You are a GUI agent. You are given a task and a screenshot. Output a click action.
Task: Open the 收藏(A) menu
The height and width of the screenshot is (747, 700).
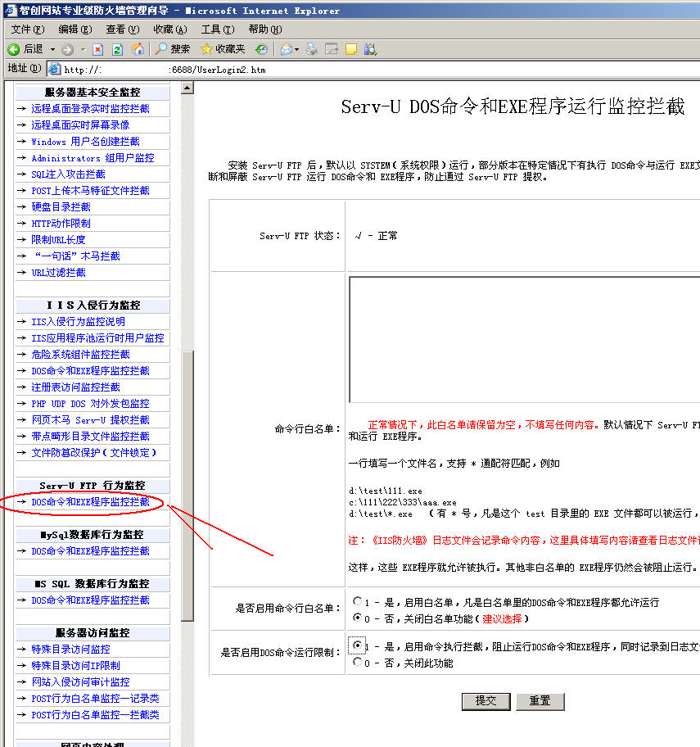pos(170,29)
